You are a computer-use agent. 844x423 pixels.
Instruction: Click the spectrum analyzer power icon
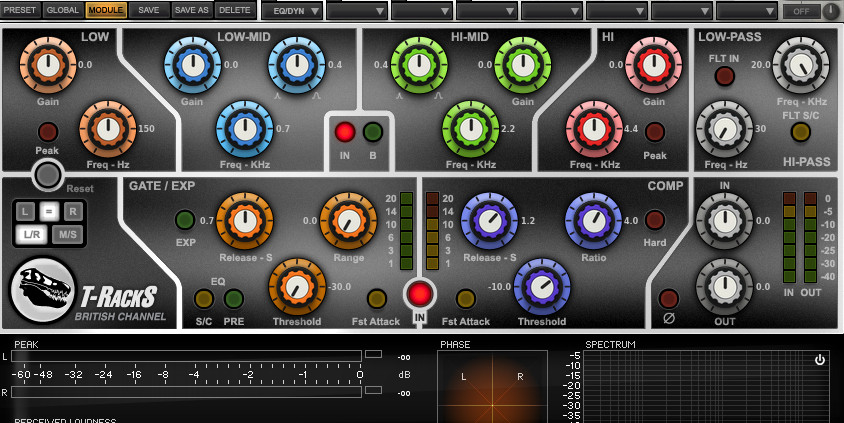[820, 359]
